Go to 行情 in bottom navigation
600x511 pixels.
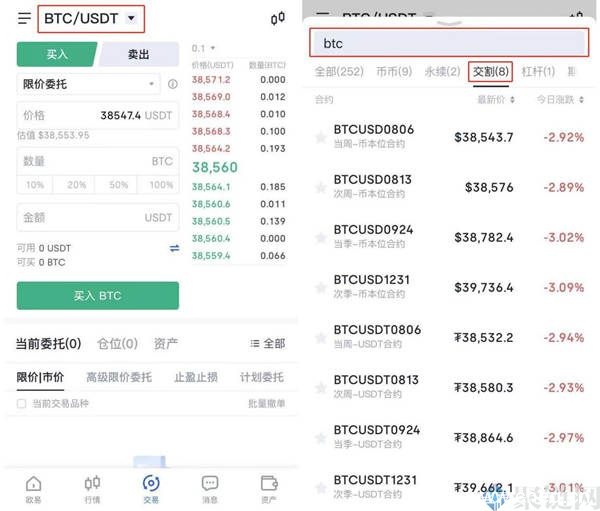(x=92, y=488)
